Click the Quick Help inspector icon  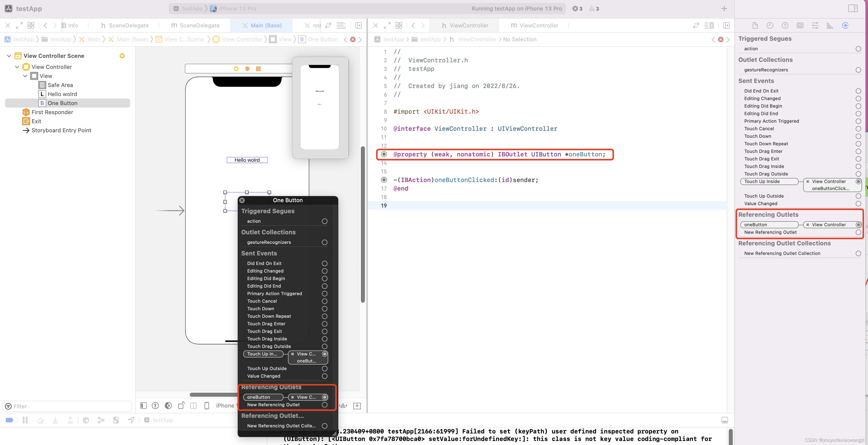[785, 26]
